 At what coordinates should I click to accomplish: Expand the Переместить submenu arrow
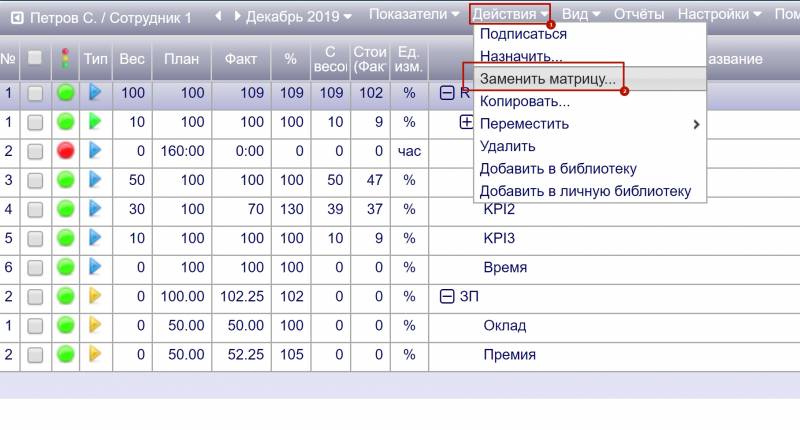tap(696, 124)
